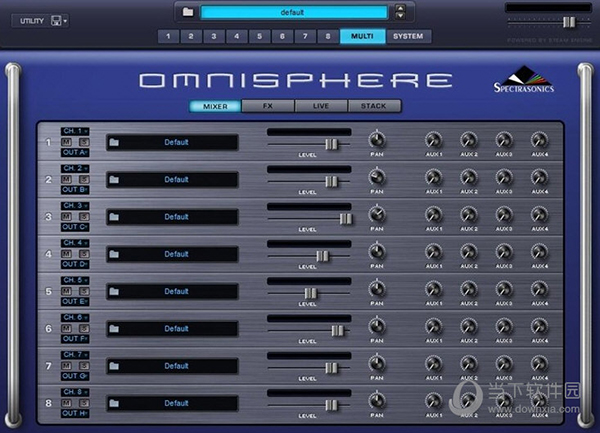Open the Utility menu dropdown arrow
This screenshot has width=600, height=433.
[x=65, y=21]
